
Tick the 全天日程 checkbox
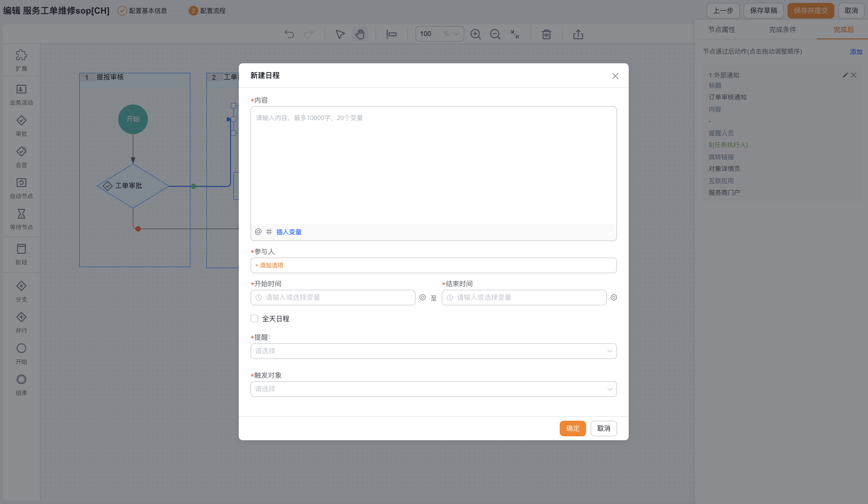click(x=254, y=318)
